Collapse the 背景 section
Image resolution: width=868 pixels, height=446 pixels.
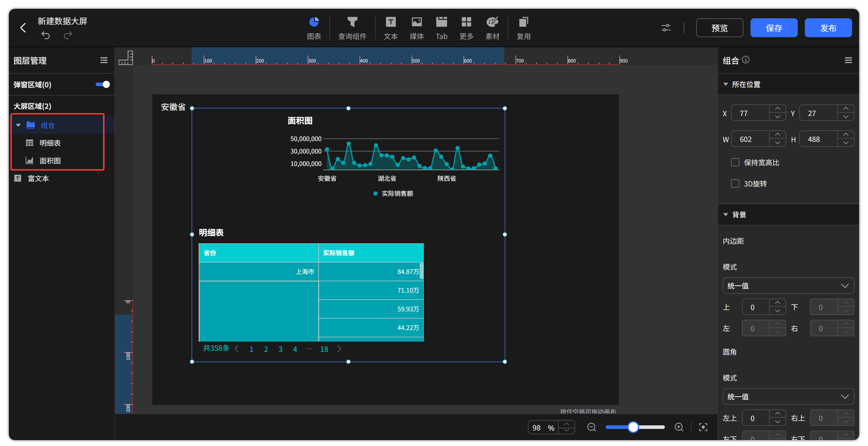click(x=725, y=215)
